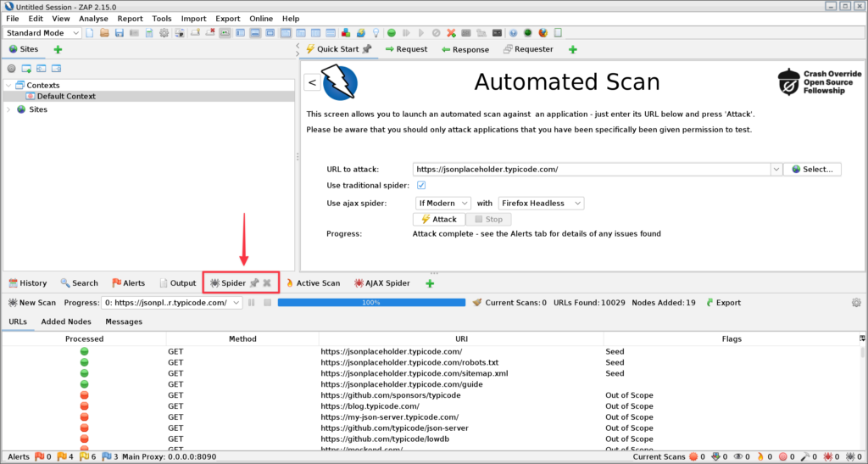Open the Standard Mode dropdown
Image resolution: width=868 pixels, height=464 pixels.
(42, 33)
